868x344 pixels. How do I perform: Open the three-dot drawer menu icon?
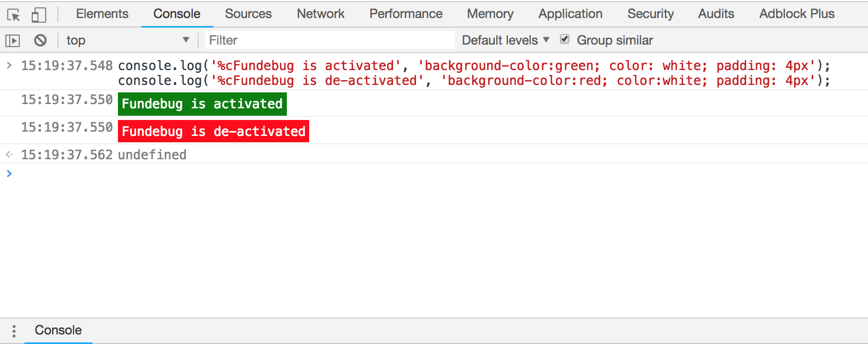tap(14, 331)
